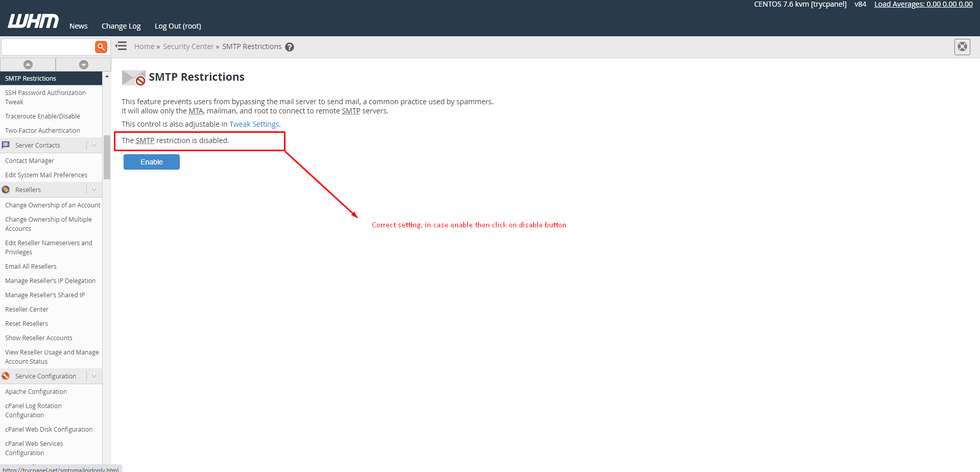The height and width of the screenshot is (472, 980).
Task: Open cPanel Log Rotation Configuration
Action: click(x=33, y=411)
